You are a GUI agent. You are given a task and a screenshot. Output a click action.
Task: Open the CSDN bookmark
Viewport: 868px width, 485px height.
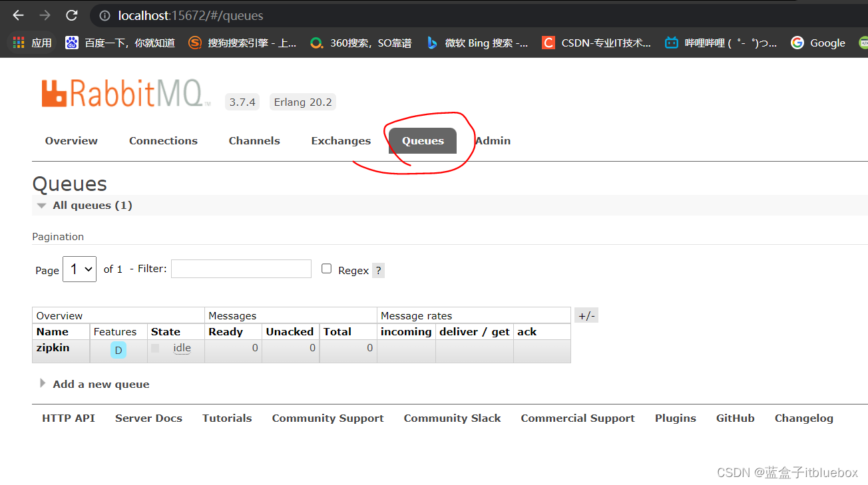tap(596, 43)
